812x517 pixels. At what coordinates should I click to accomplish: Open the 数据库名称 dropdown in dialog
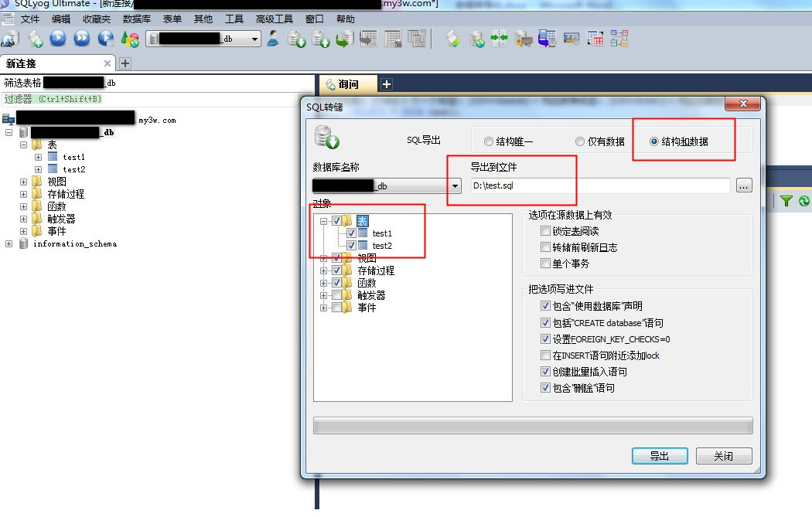click(x=455, y=186)
